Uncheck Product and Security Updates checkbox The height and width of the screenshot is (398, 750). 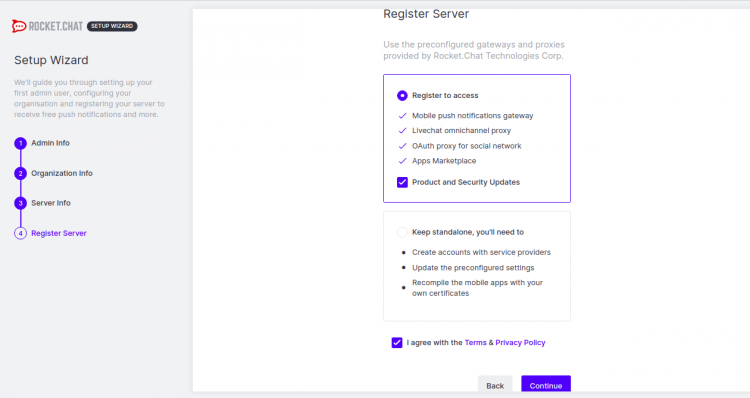coord(402,182)
